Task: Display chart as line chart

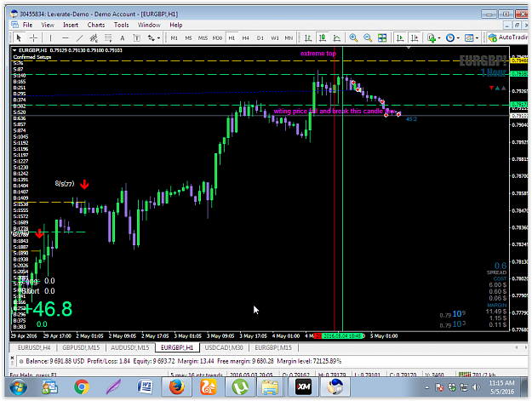Action: (336, 37)
